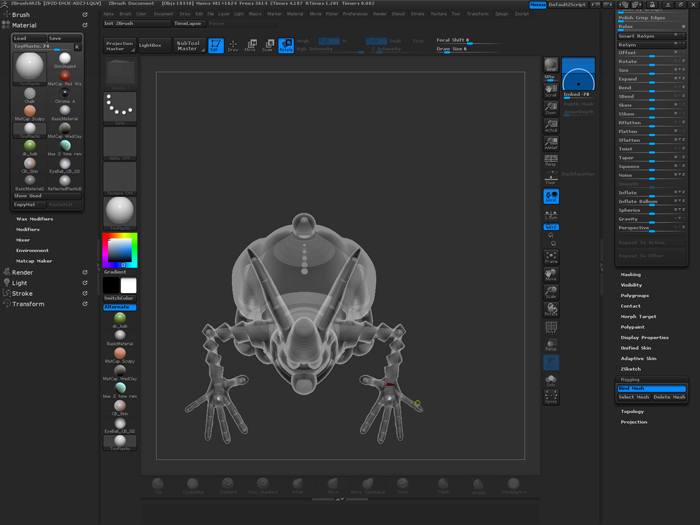Toggle XYZ rotation mode
The width and height of the screenshot is (700, 525).
(551, 227)
